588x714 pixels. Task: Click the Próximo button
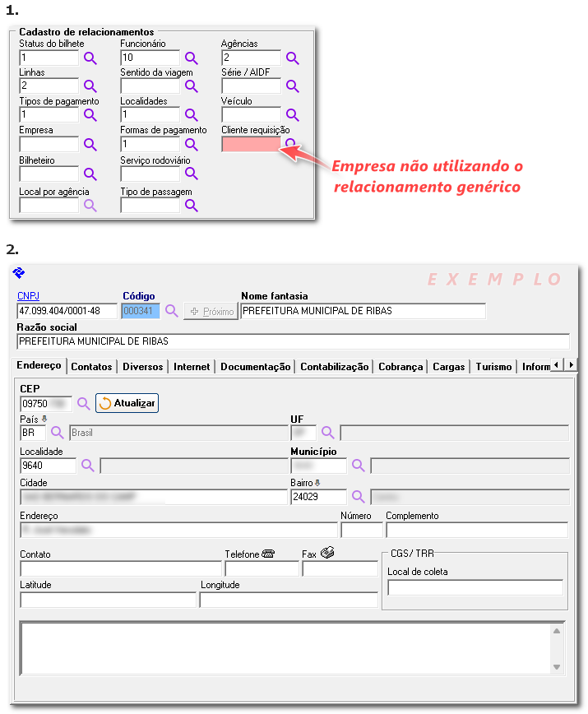211,312
